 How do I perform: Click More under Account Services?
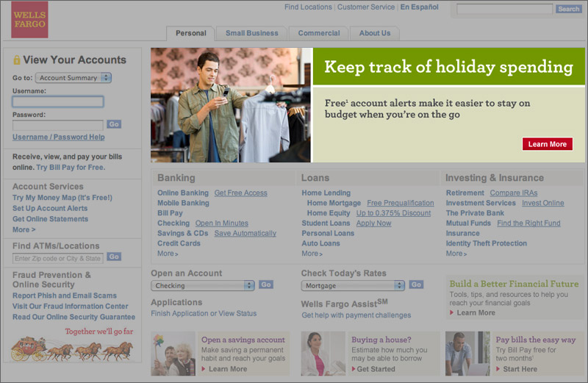pos(24,229)
